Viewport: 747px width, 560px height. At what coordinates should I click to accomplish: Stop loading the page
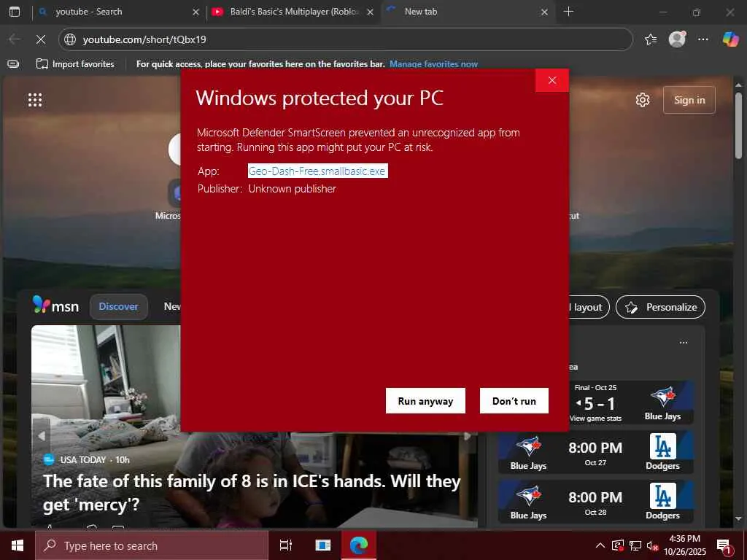point(41,39)
